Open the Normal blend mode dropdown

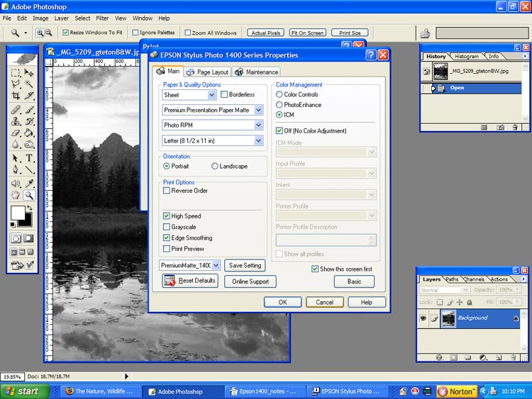[x=465, y=290]
